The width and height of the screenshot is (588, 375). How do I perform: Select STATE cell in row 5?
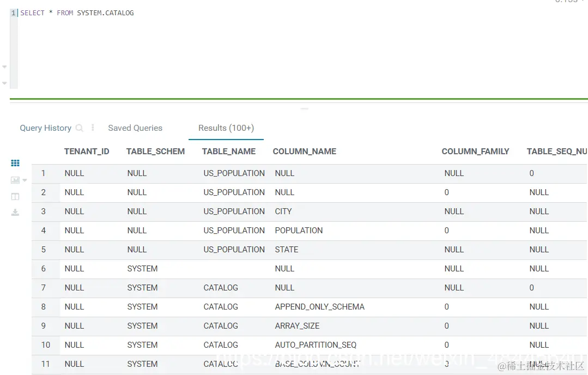point(287,250)
